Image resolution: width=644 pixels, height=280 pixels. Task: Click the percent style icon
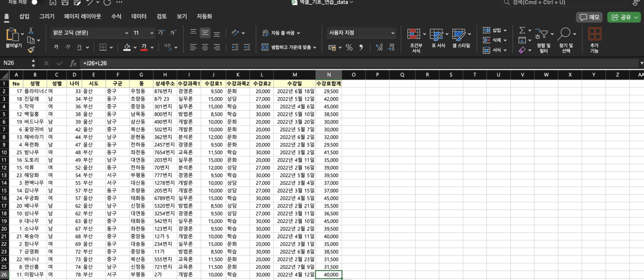point(349,47)
